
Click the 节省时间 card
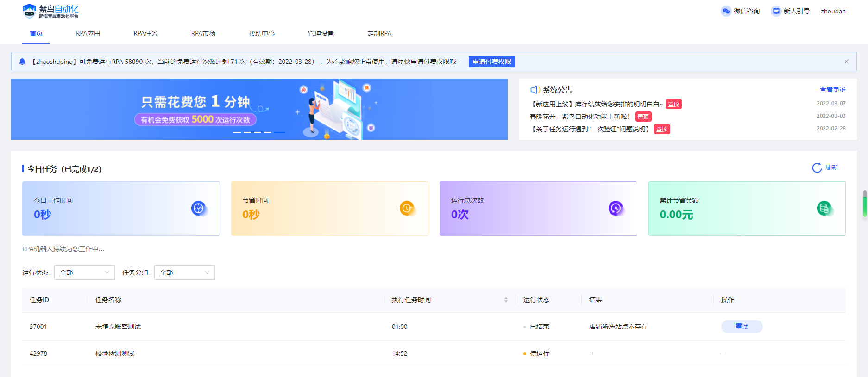click(x=330, y=209)
